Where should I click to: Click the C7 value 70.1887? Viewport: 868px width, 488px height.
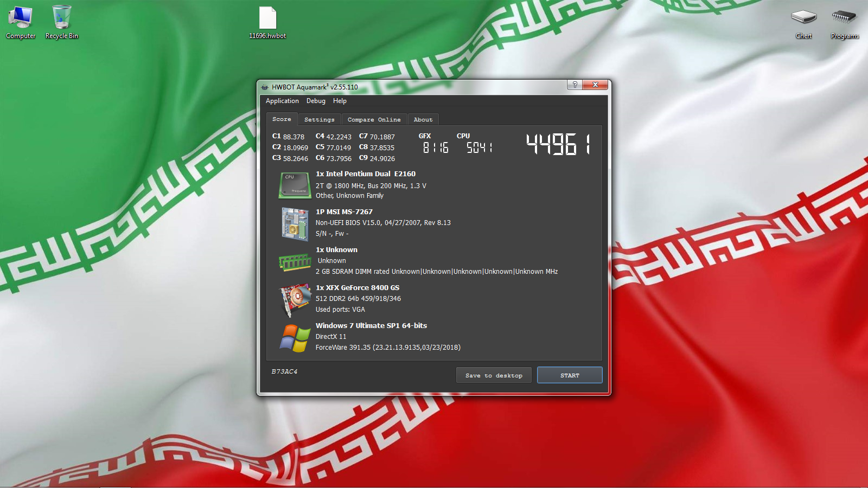coord(382,137)
